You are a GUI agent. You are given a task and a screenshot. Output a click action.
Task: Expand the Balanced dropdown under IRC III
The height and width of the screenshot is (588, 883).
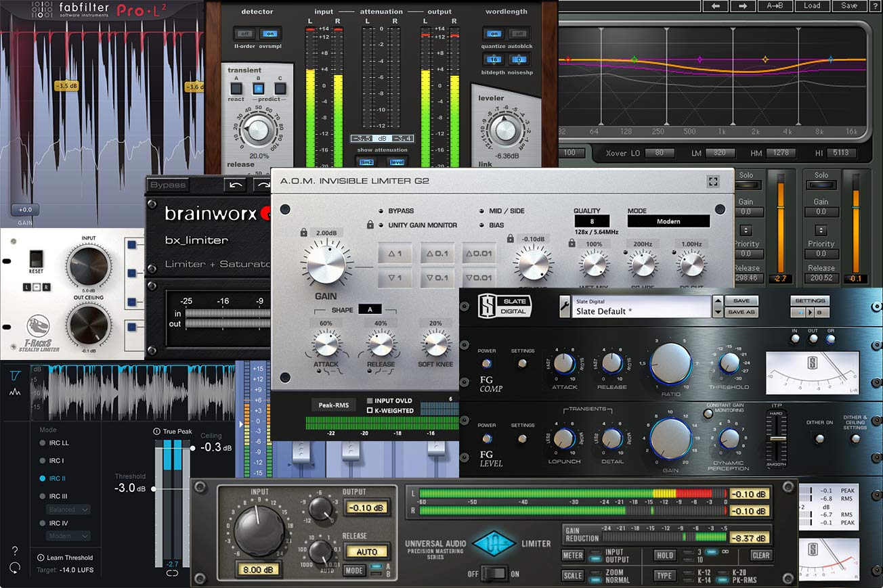(x=68, y=510)
